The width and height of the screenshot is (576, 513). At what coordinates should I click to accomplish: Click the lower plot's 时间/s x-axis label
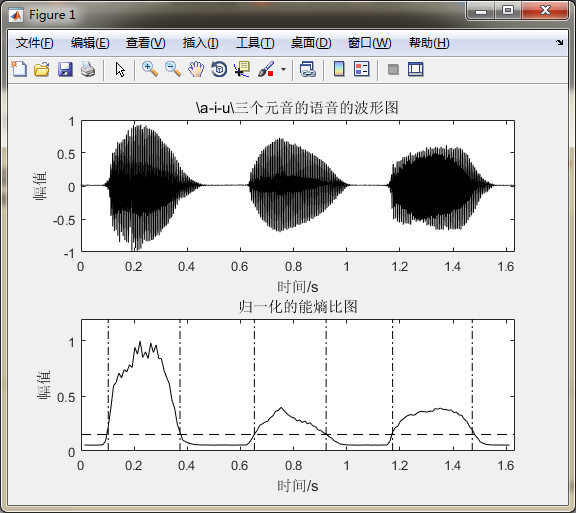point(298,486)
